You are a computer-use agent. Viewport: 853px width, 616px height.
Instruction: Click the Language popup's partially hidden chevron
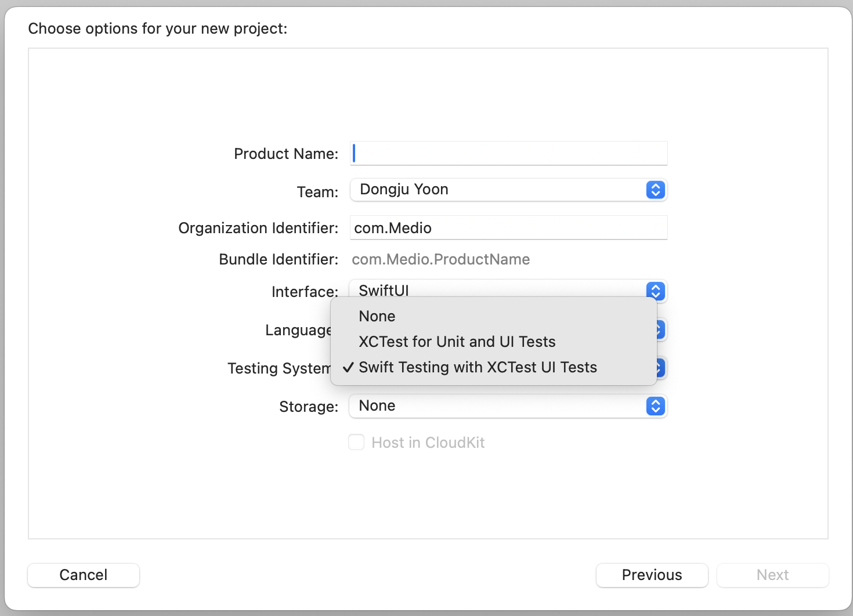click(660, 329)
